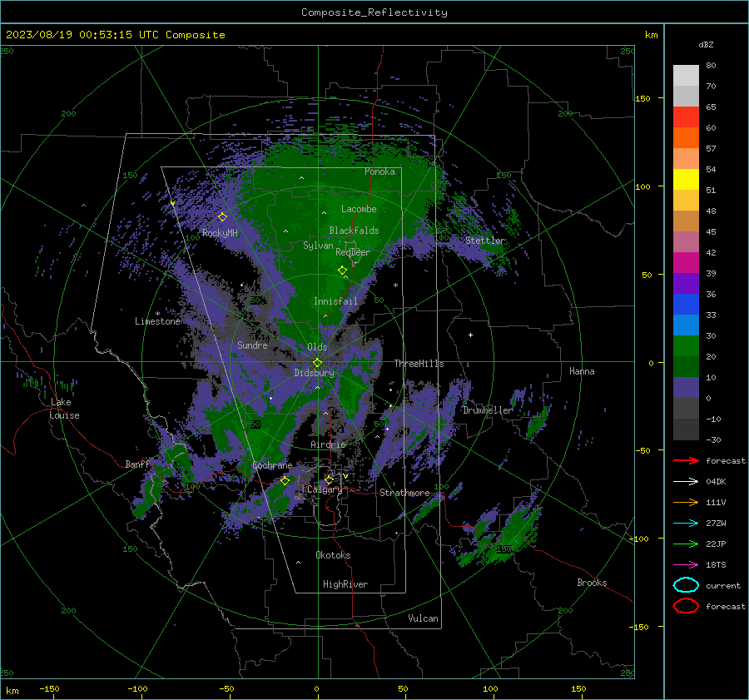Click the Cochrane city label
Viewport: 749px width, 700px height.
click(272, 465)
